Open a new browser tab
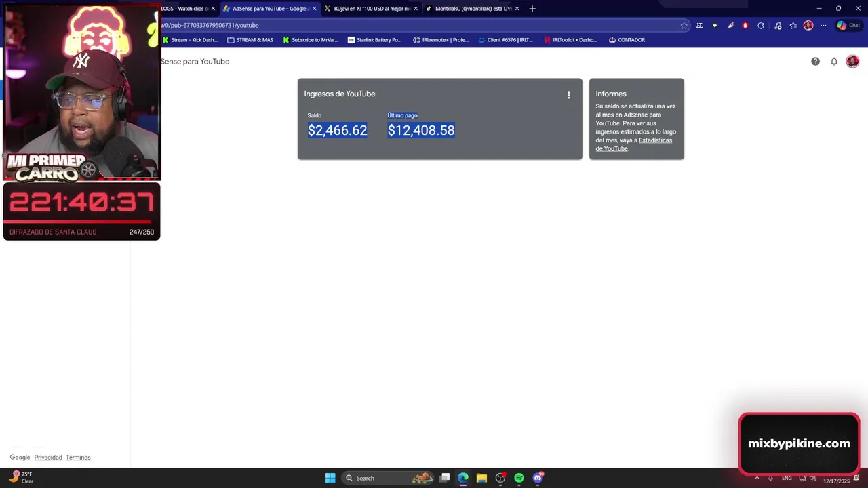Image resolution: width=868 pixels, height=488 pixels. [532, 9]
